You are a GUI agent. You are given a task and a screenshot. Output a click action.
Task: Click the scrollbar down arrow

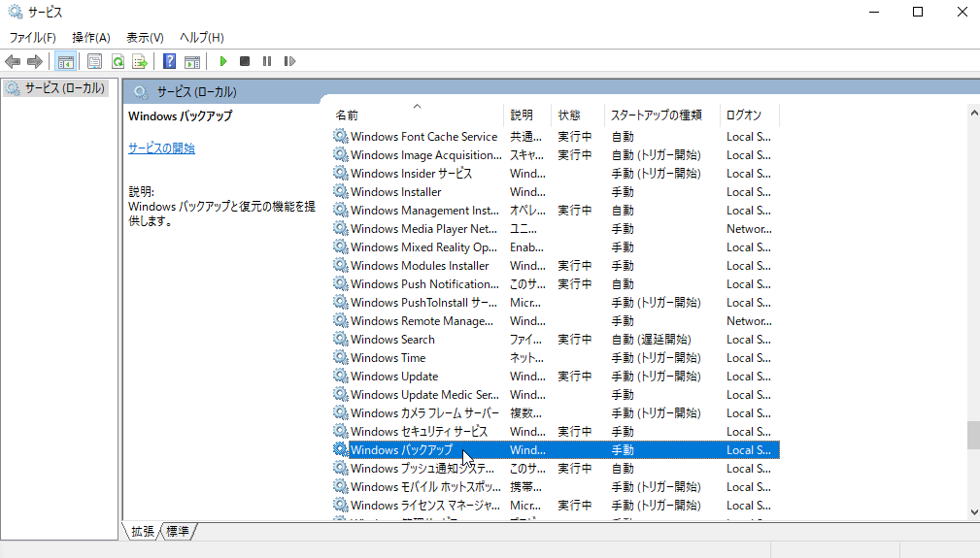(974, 512)
